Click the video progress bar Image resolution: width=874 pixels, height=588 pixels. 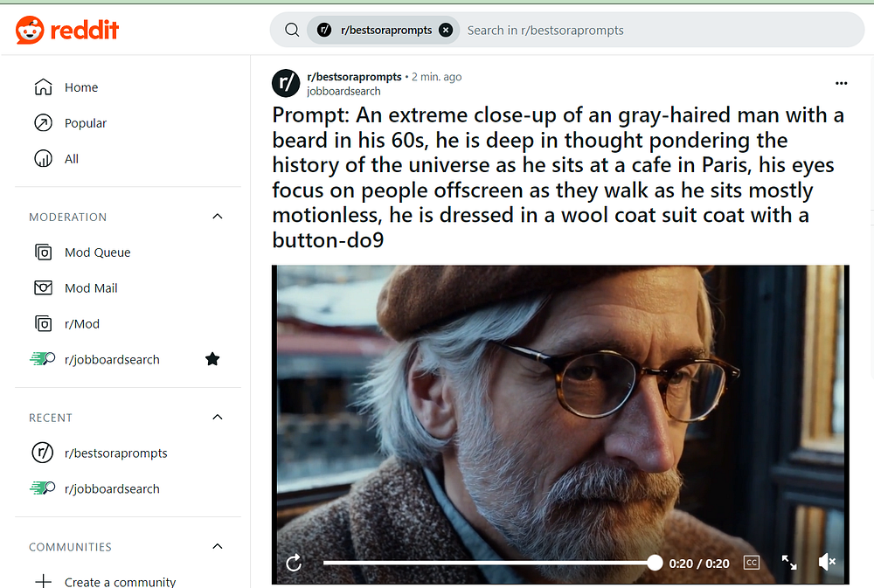[489, 563]
